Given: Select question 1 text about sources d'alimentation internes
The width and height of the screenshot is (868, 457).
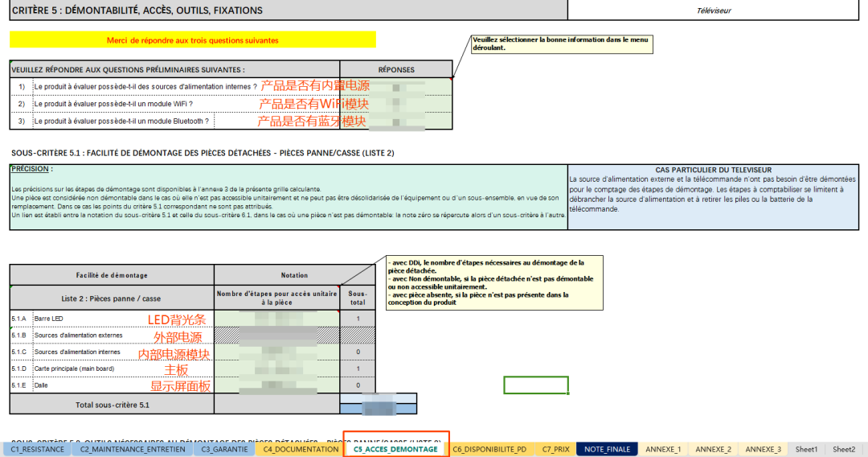Looking at the screenshot, I should point(145,87).
